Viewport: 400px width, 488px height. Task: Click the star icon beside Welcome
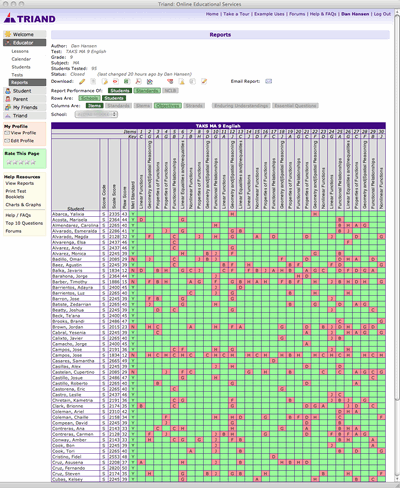point(8,34)
